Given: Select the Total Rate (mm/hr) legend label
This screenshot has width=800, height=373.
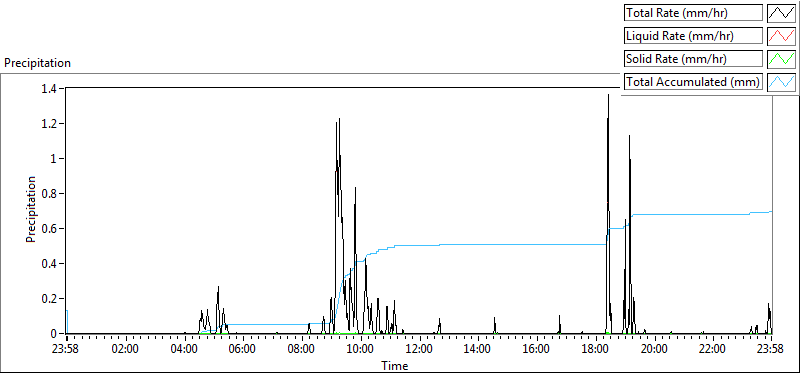Looking at the screenshot, I should pyautogui.click(x=693, y=13).
